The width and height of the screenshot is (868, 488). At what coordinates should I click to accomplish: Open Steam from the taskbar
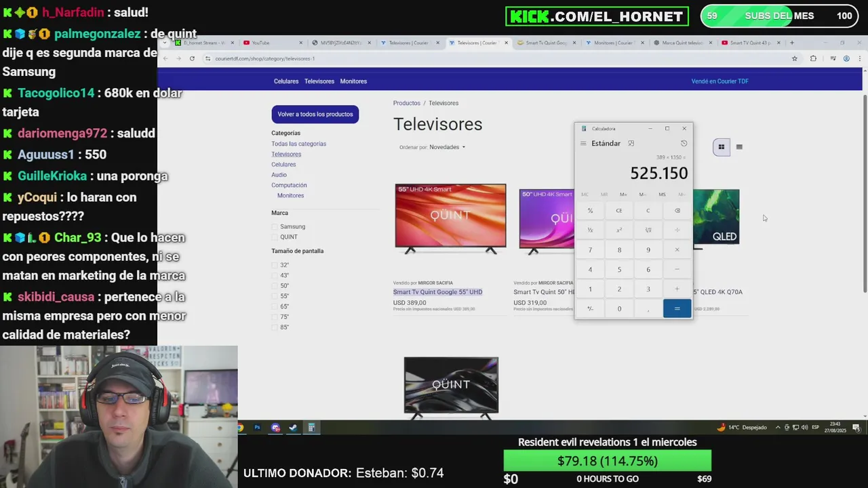[293, 428]
